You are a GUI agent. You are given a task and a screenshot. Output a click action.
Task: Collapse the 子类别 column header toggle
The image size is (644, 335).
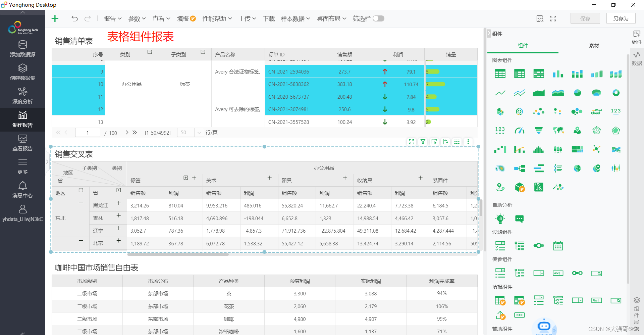203,52
